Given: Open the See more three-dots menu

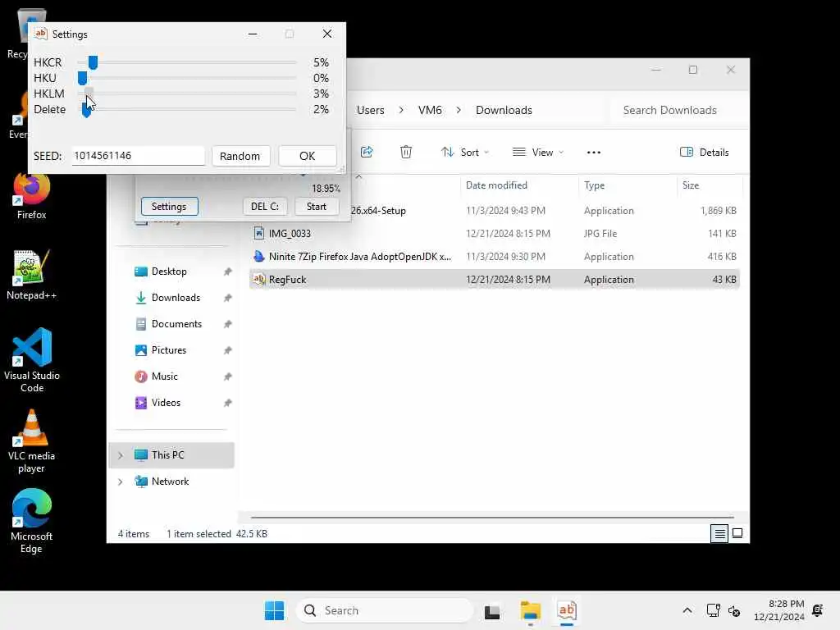Looking at the screenshot, I should pos(594,152).
